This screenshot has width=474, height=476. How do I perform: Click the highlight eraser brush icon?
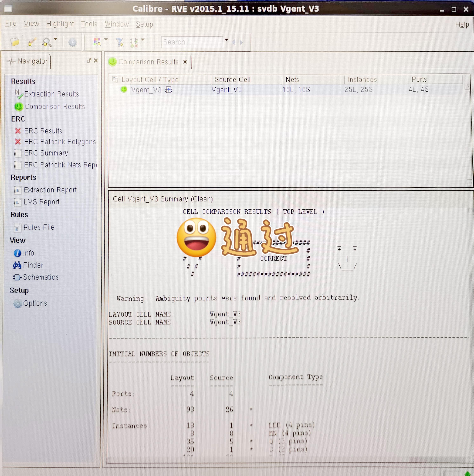(x=31, y=42)
